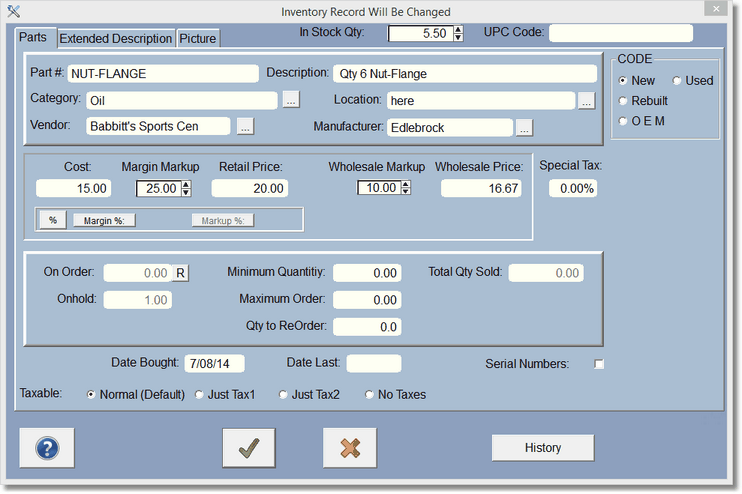Click the UPC Code input field
Image resolution: width=742 pixels, height=494 pixels.
click(620, 33)
